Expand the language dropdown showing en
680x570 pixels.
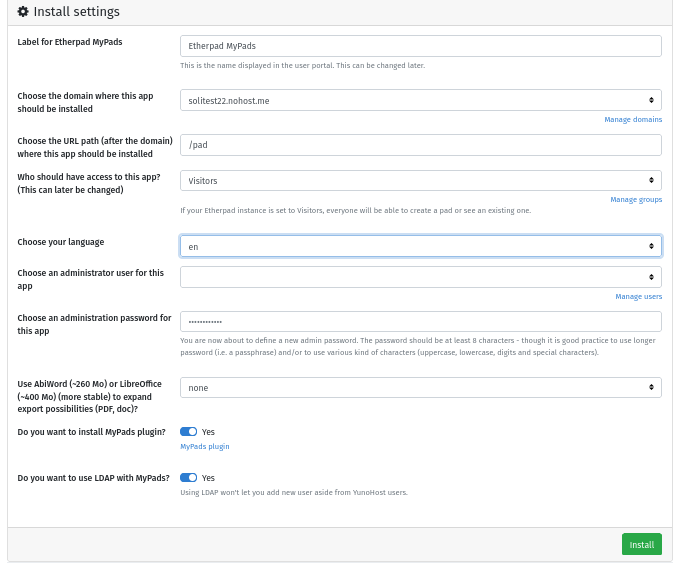tap(421, 246)
